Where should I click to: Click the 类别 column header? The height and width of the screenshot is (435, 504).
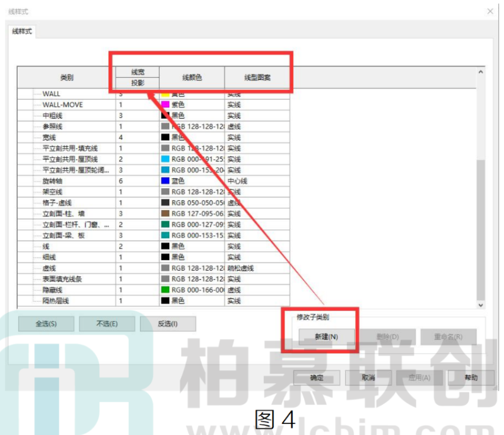coord(67,78)
